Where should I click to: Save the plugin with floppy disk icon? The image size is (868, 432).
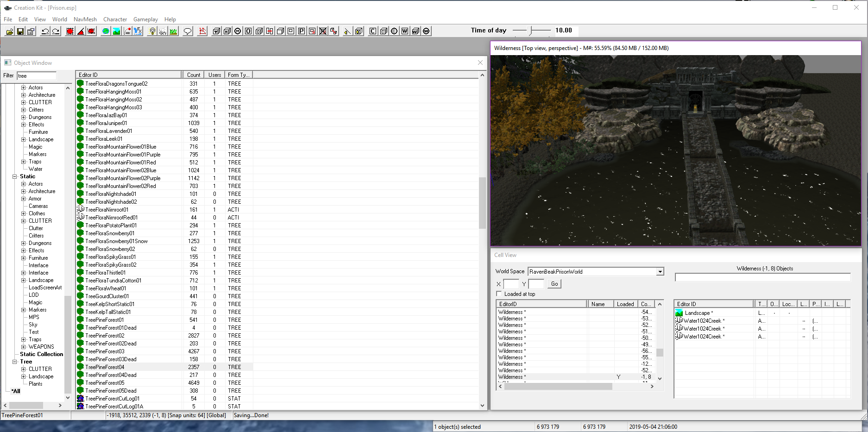[x=20, y=31]
